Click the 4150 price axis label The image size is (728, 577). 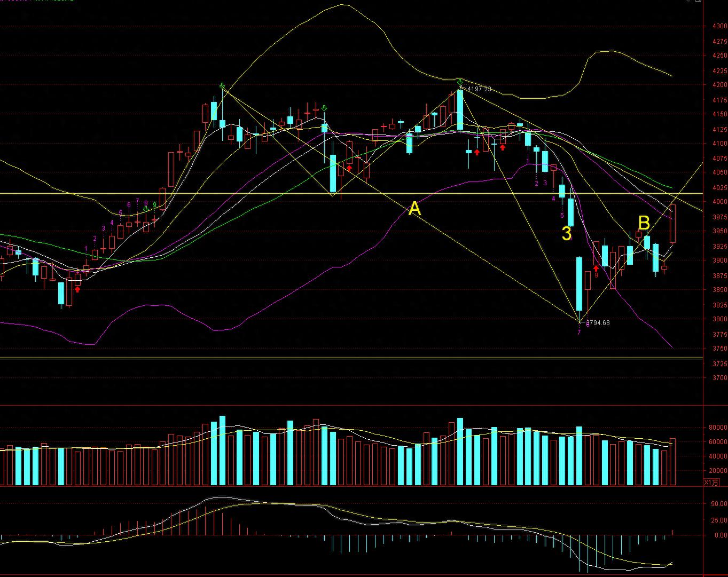coord(719,114)
